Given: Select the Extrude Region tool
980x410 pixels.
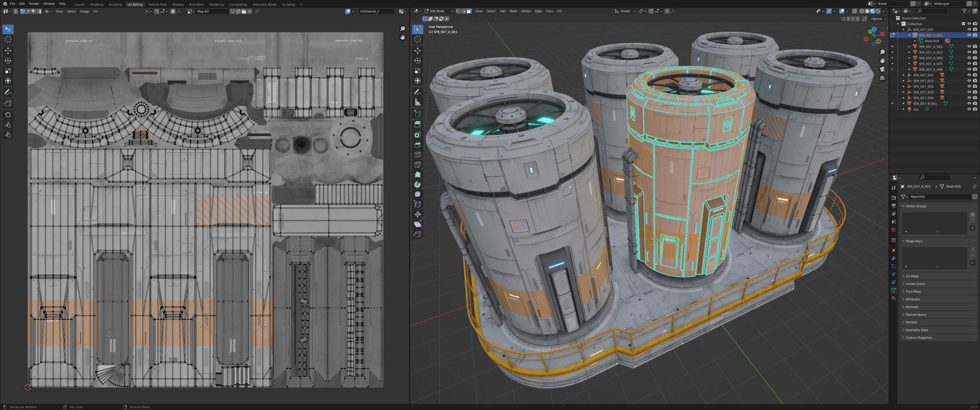Looking at the screenshot, I should tap(418, 124).
